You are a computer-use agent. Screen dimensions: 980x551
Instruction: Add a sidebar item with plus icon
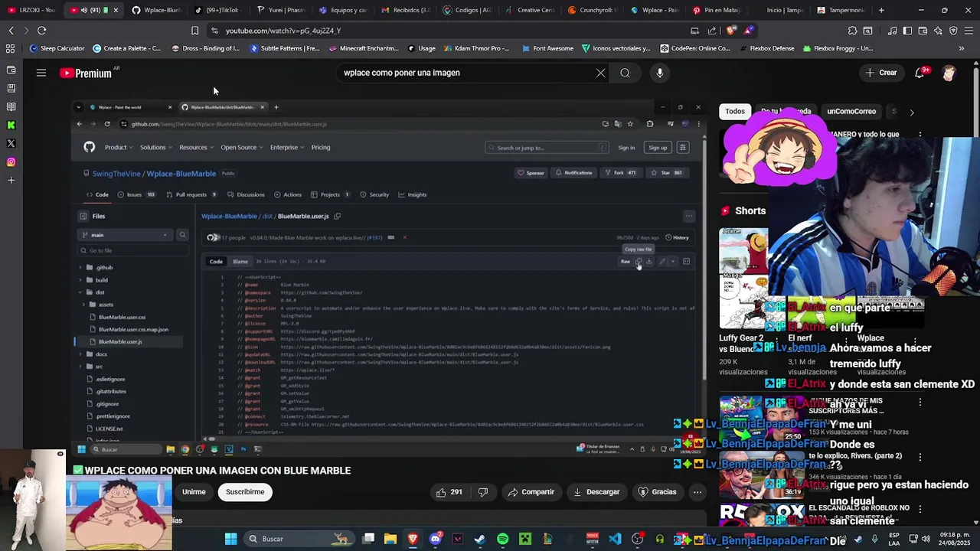click(11, 181)
